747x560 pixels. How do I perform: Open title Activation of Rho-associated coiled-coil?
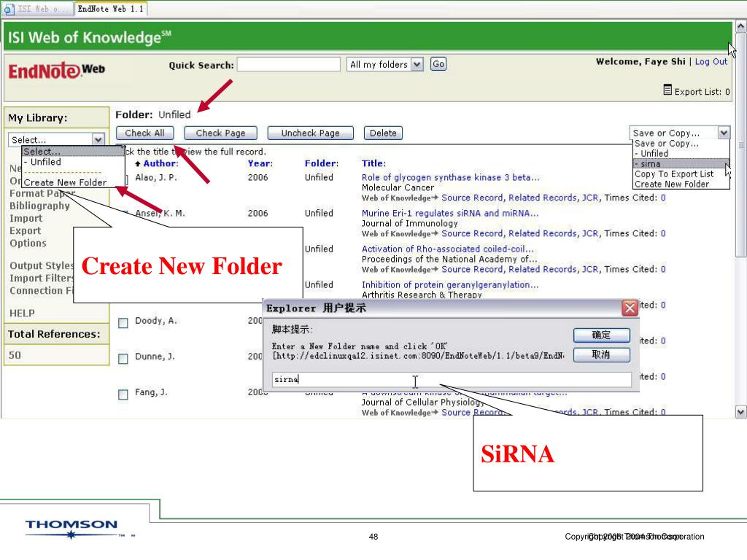[x=447, y=249]
